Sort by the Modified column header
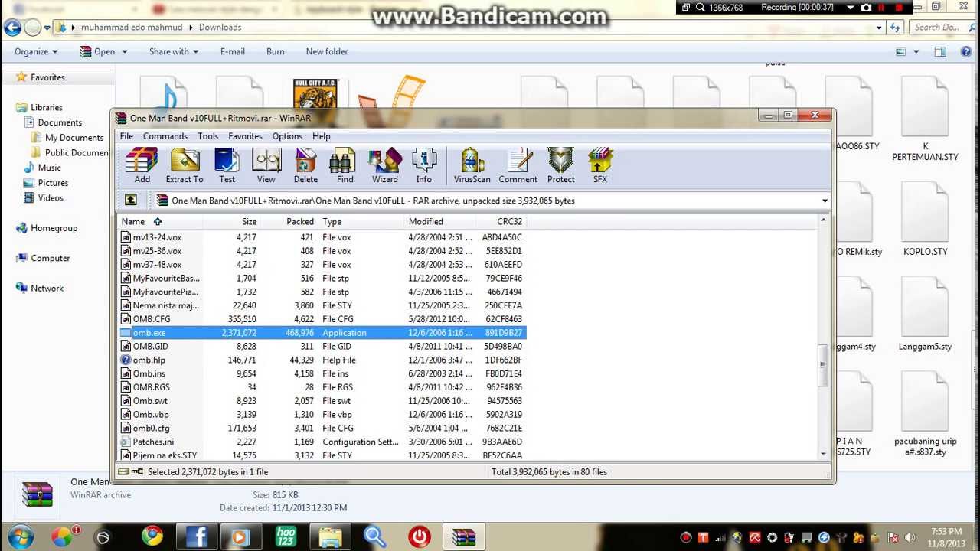The width and height of the screenshot is (980, 551). pyautogui.click(x=440, y=221)
